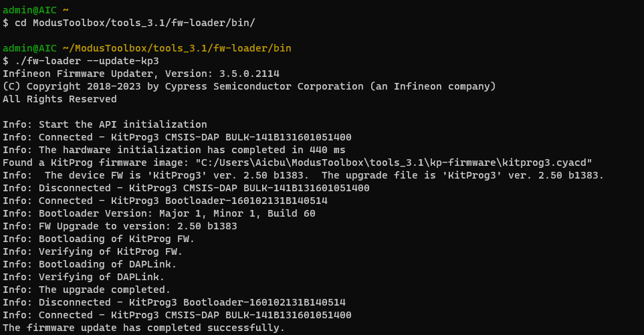Click the Infeneon Firmware Updater version line

click(141, 74)
